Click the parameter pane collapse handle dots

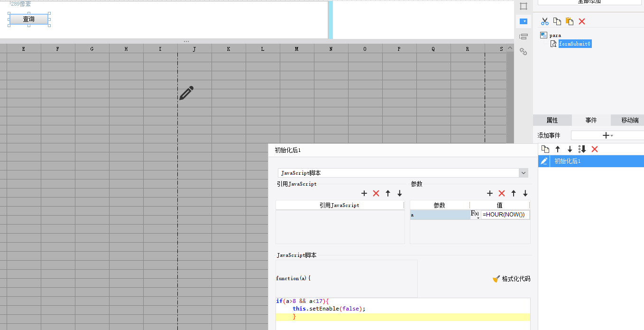point(186,41)
